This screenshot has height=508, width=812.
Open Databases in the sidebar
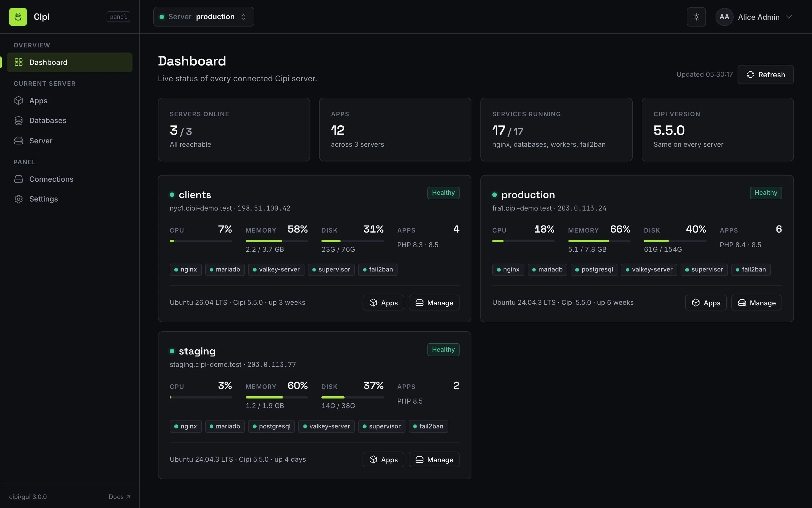pos(69,120)
